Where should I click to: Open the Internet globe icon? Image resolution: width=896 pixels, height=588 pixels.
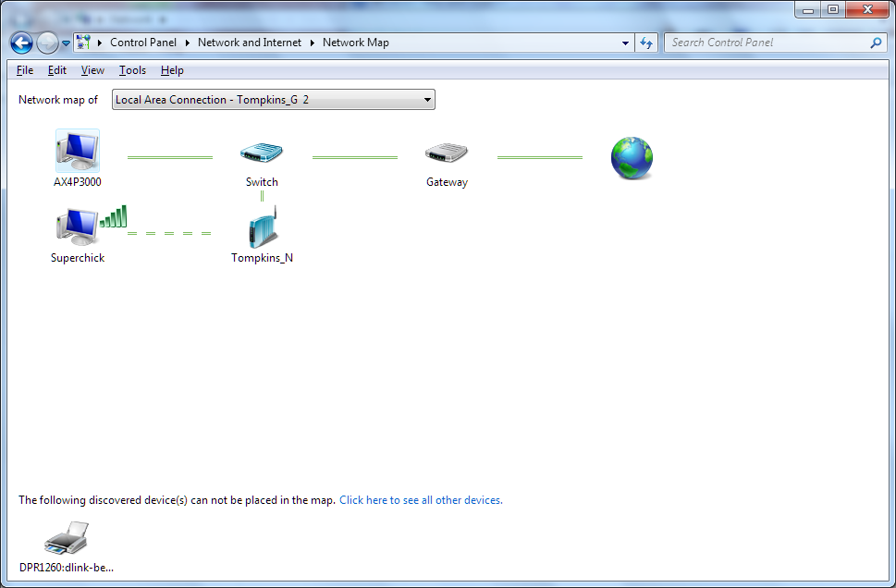tap(632, 158)
